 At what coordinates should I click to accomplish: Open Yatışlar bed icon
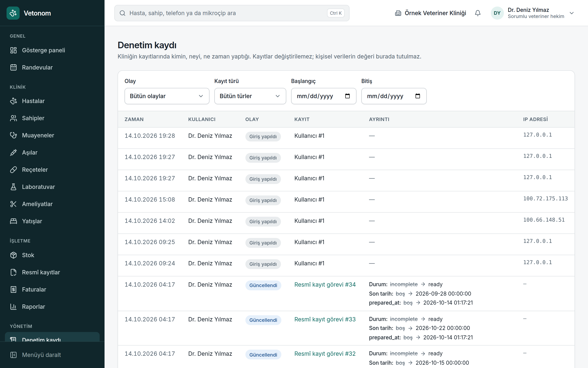click(13, 221)
